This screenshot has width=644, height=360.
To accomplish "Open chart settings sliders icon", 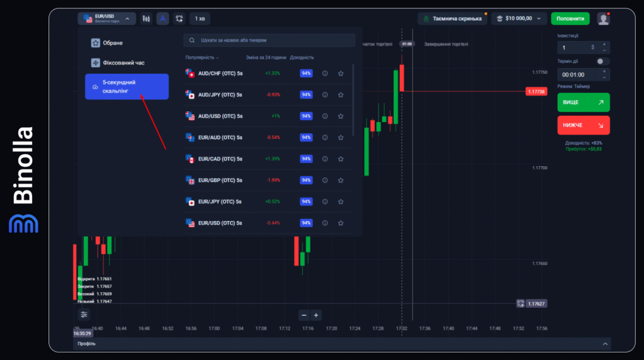I will coord(84,315).
